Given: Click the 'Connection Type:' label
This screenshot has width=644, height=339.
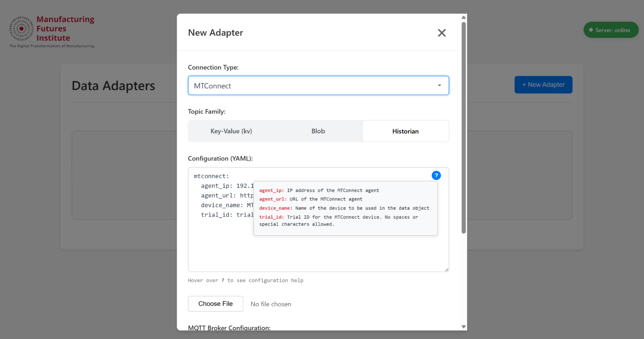Looking at the screenshot, I should click(x=213, y=67).
